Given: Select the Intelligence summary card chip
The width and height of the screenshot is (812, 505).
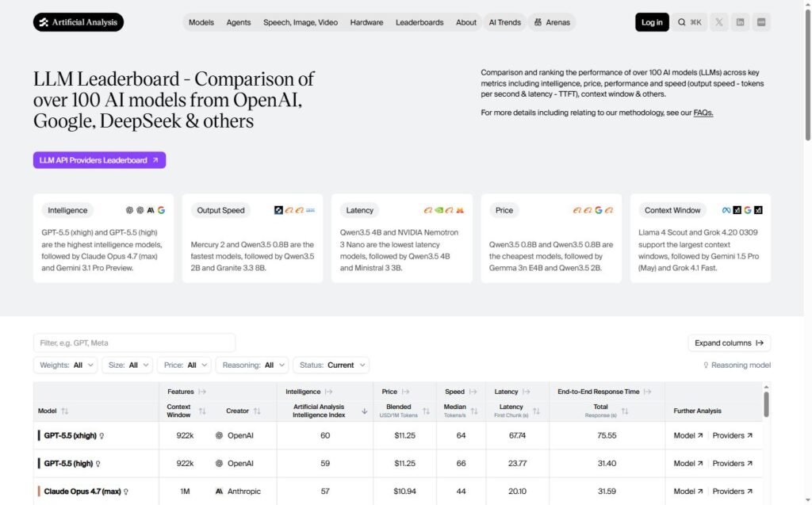Looking at the screenshot, I should pos(67,210).
